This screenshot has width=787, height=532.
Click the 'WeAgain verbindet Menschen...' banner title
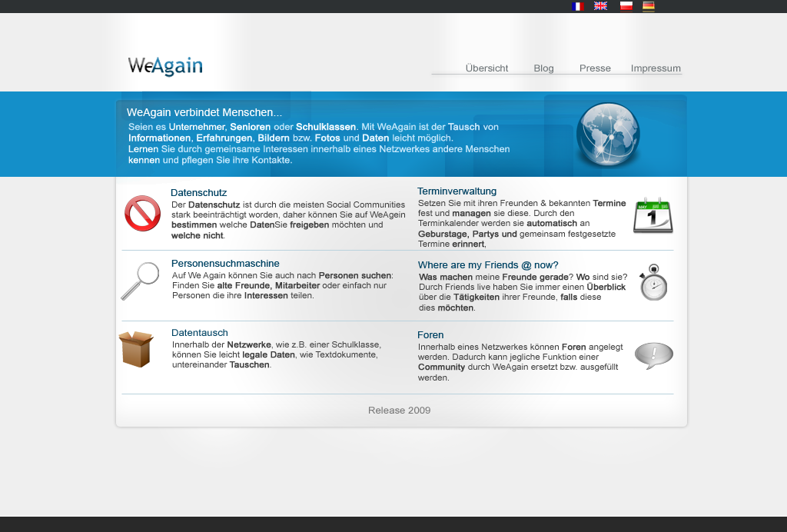(x=204, y=112)
